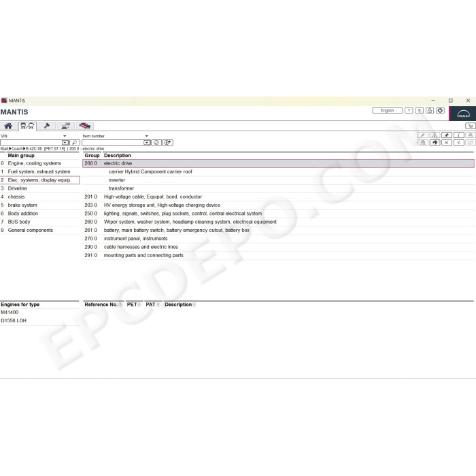This screenshot has width=476, height=476.
Task: Select engine type M41400
Action: (39, 312)
